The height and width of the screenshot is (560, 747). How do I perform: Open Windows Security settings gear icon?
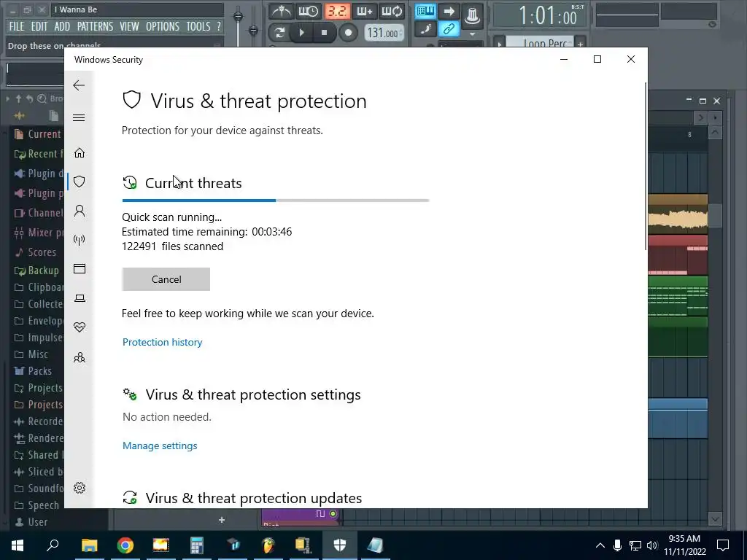click(x=80, y=488)
